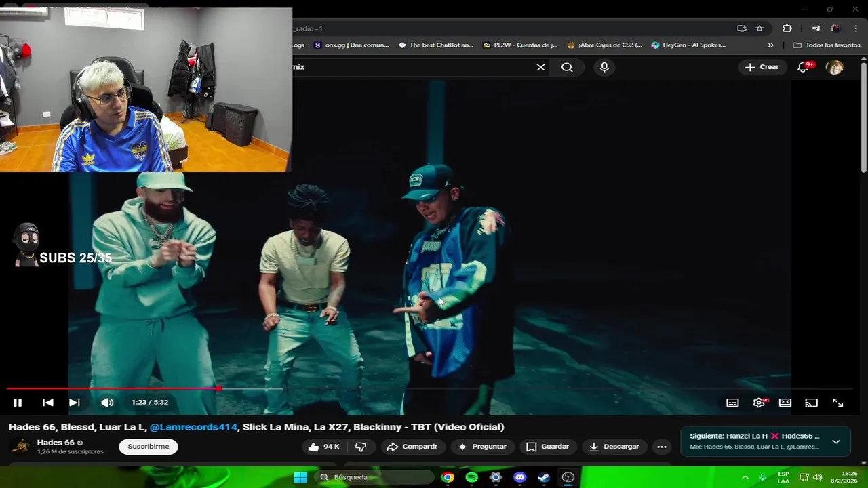Cast video to TV
Screen dimensions: 868x488
811,403
